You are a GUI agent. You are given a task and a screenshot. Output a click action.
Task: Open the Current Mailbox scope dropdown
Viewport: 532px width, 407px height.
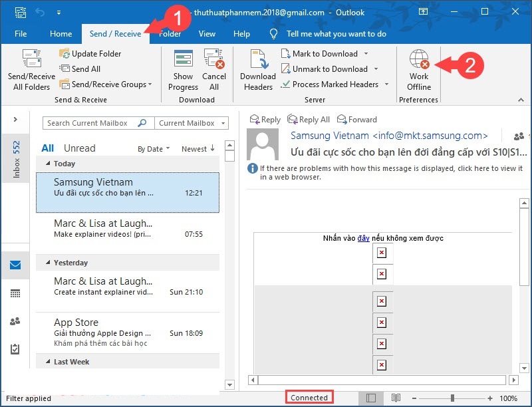[192, 123]
